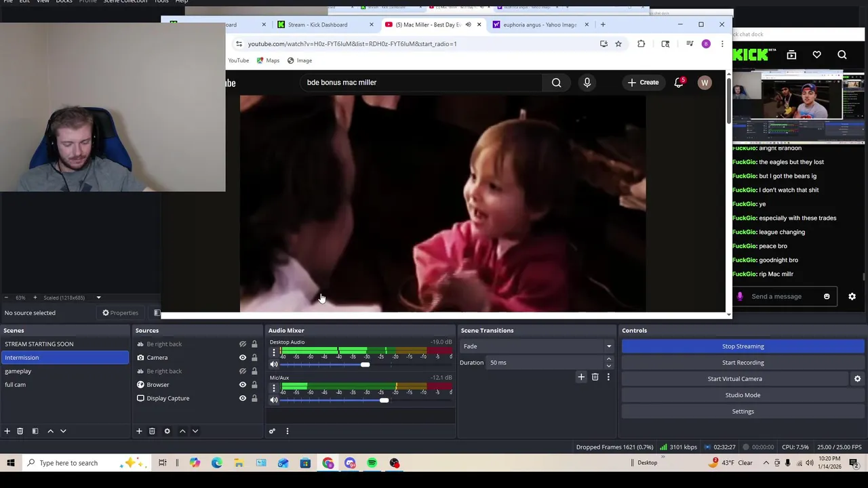Open the Chrome three-dot menu
This screenshot has width=868, height=488.
(722, 44)
